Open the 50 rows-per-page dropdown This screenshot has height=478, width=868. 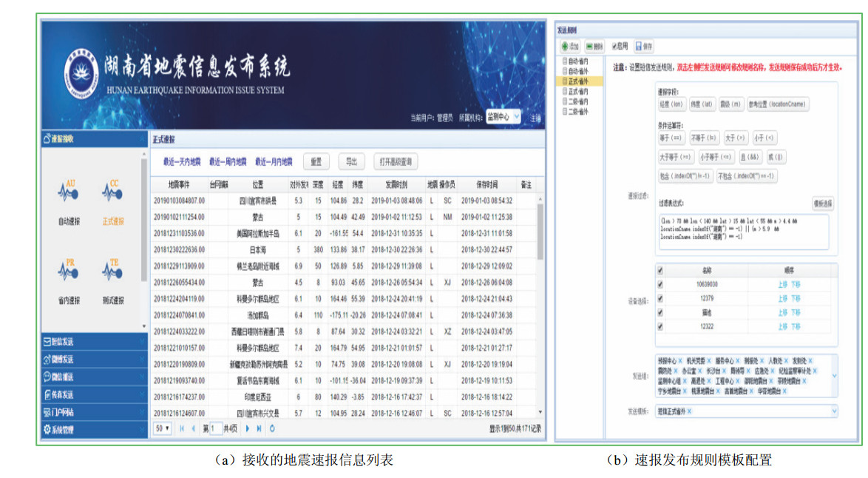pos(162,428)
